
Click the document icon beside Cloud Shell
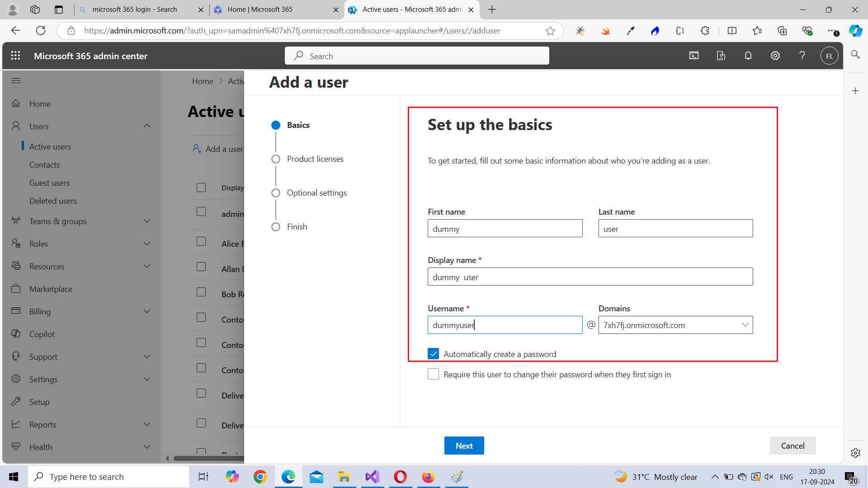pos(721,56)
